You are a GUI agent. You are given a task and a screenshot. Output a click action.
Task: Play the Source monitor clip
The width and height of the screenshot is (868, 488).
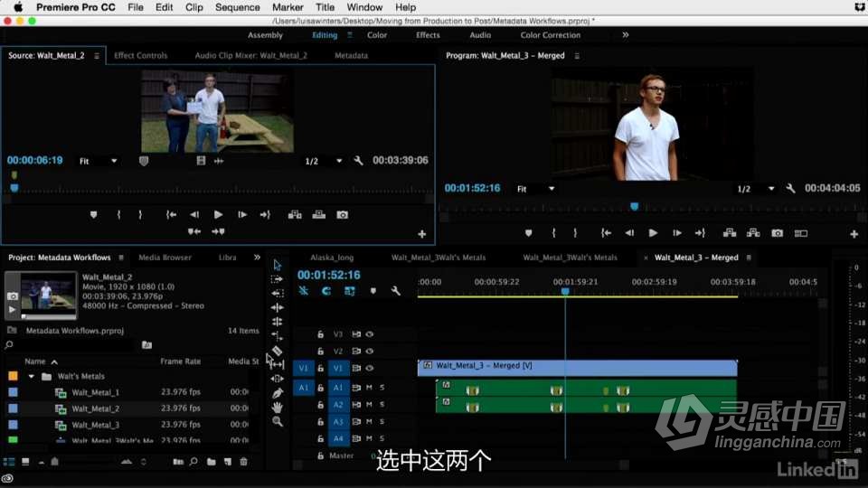[x=218, y=215]
